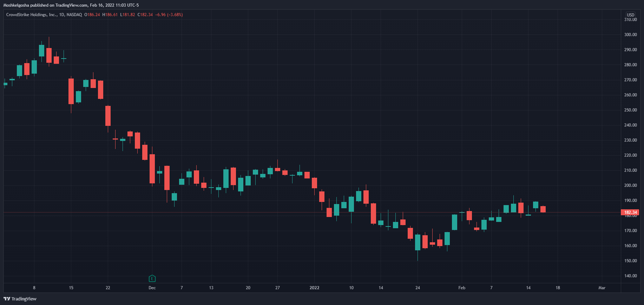Click the Mar label on the time axis

point(602,288)
